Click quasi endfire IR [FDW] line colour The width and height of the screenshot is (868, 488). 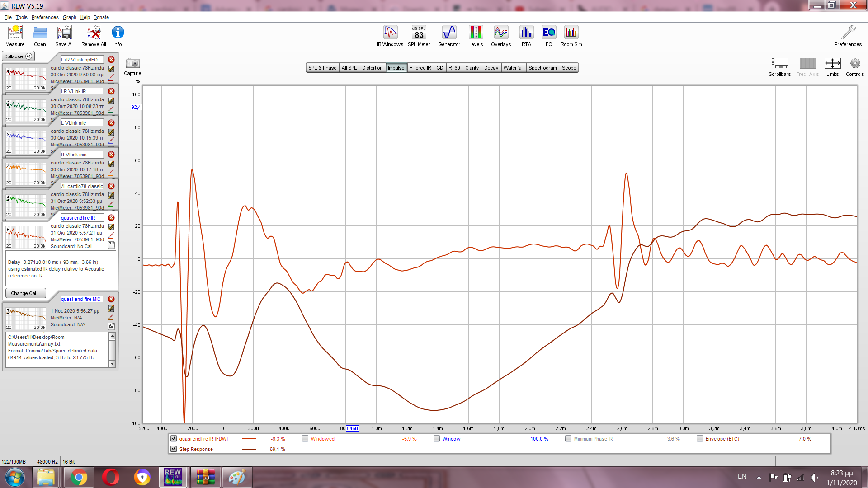(x=249, y=439)
